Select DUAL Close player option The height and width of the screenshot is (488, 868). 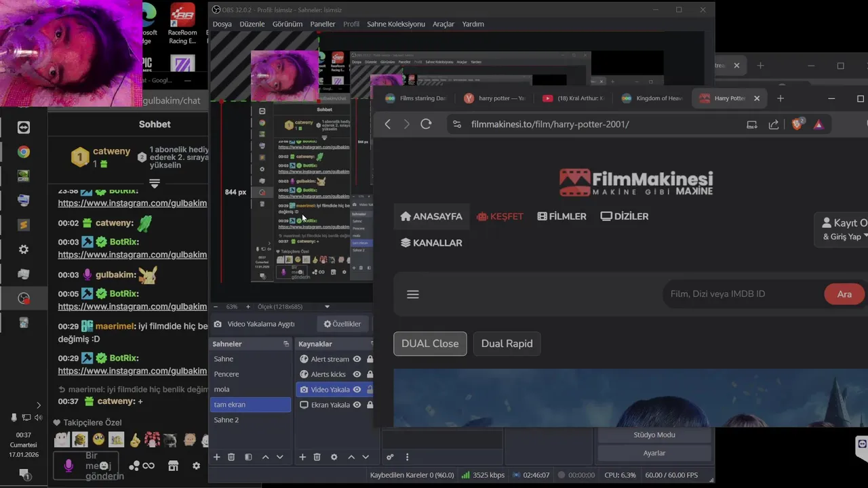click(430, 344)
